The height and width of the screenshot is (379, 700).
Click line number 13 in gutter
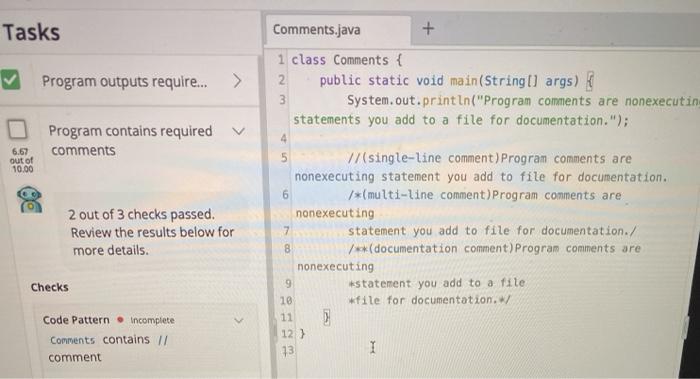pyautogui.click(x=288, y=351)
